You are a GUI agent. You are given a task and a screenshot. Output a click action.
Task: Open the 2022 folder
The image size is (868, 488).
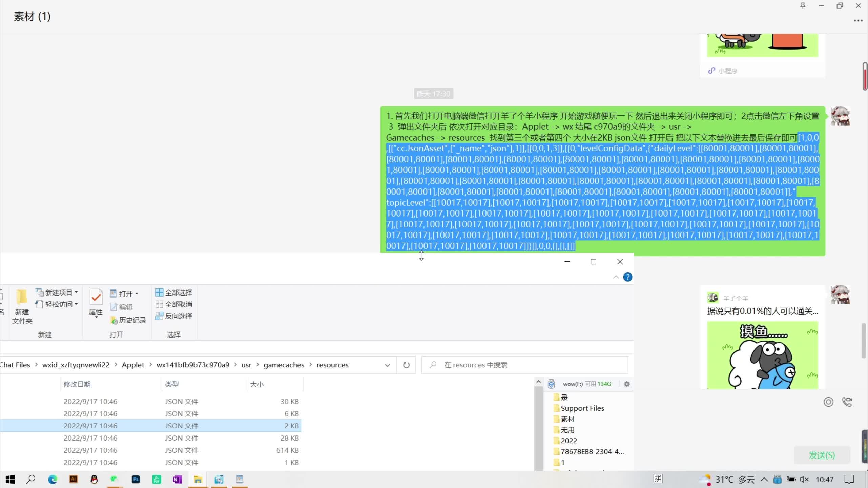coord(565,441)
